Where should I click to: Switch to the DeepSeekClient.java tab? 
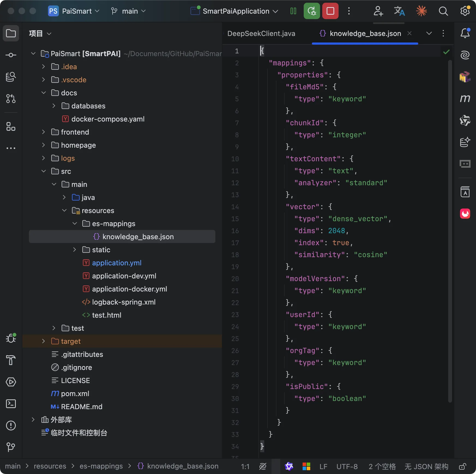(261, 34)
